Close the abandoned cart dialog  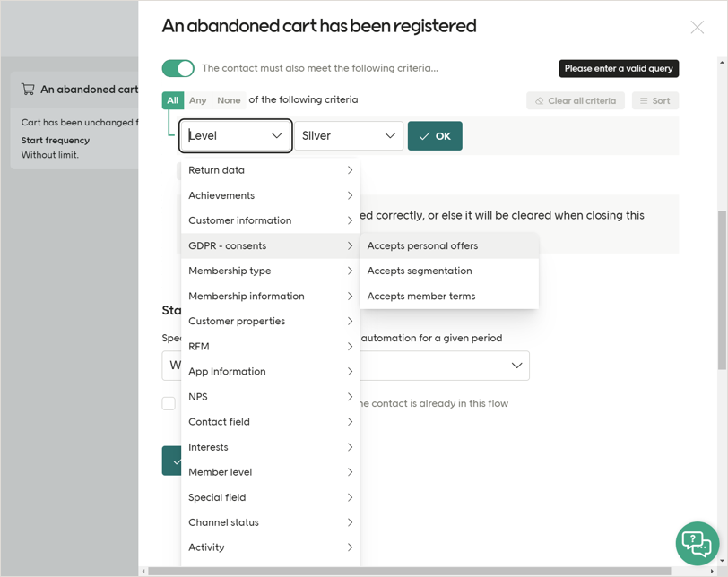pyautogui.click(x=697, y=28)
